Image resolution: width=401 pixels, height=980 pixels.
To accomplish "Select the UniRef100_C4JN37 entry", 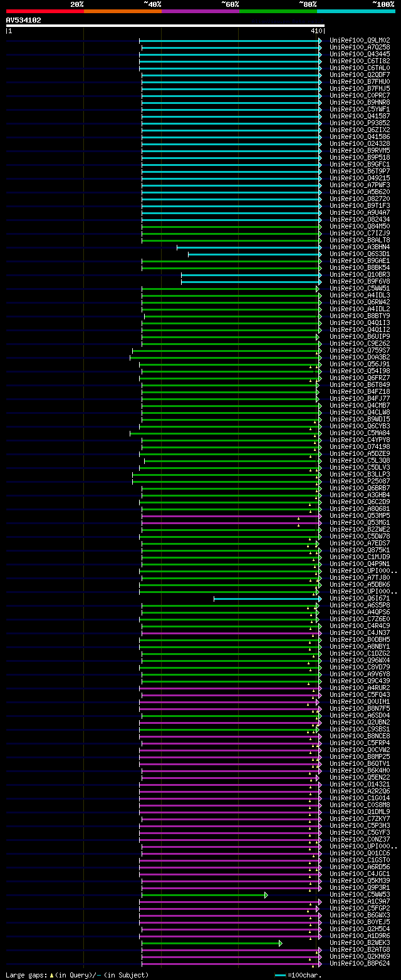I will [x=360, y=632].
